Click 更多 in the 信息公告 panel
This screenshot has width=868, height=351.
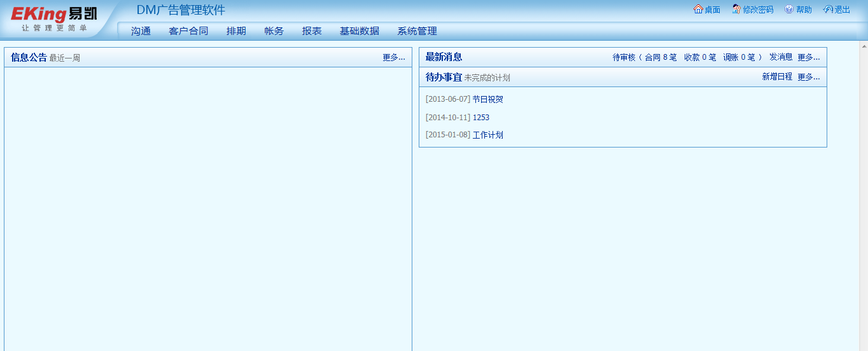pos(393,58)
